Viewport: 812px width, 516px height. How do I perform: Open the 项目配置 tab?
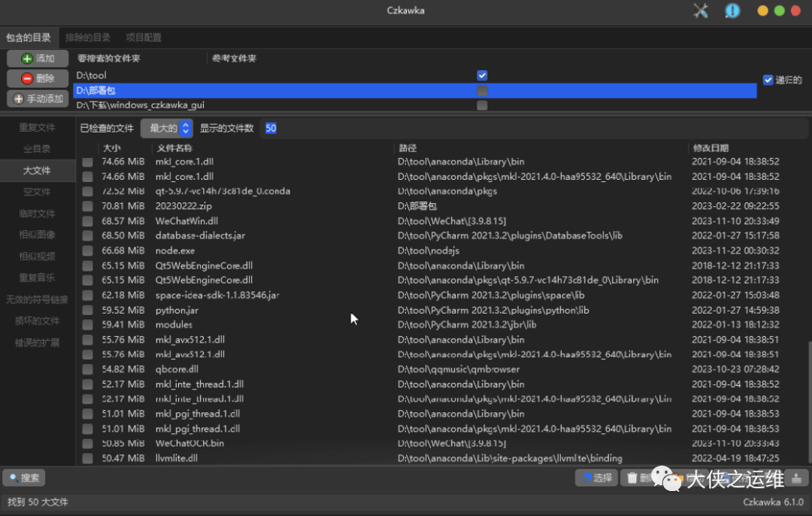(144, 38)
